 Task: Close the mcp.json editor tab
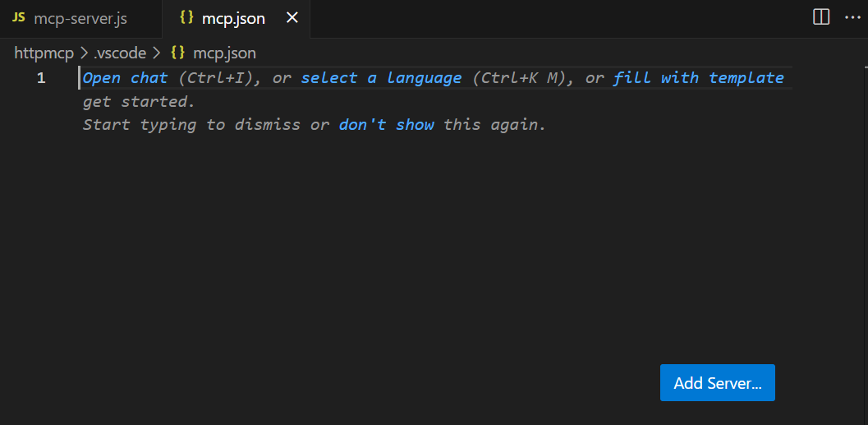(x=292, y=18)
